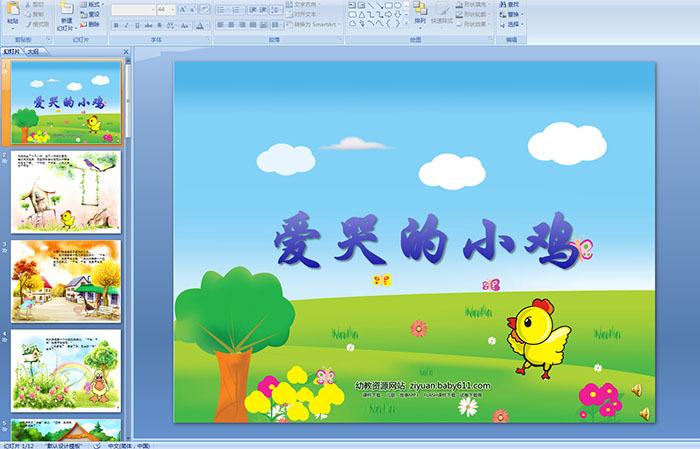Toggle Strikethrough (abc) formatting
Screen dimensions: 700x449
click(x=149, y=25)
